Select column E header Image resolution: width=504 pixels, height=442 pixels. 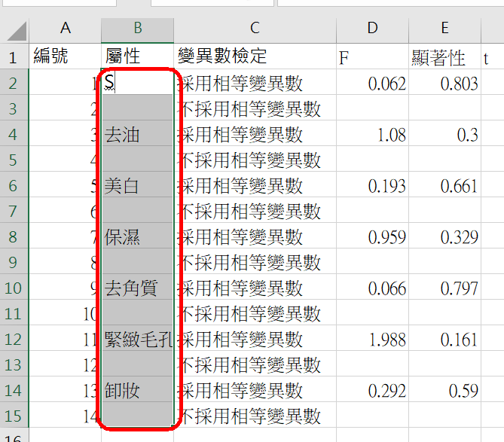tap(444, 29)
